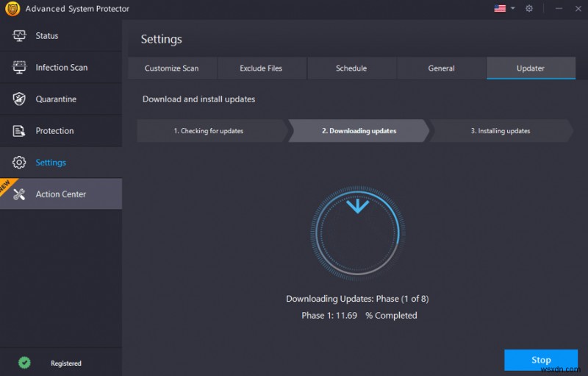The height and width of the screenshot is (376, 588).
Task: Click the Status monitor icon in sidebar
Action: click(19, 35)
